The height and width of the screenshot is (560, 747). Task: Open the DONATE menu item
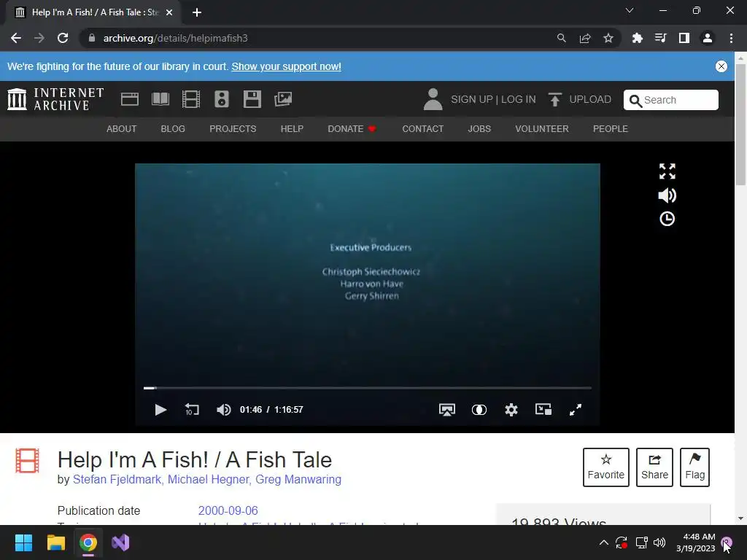[x=352, y=129]
